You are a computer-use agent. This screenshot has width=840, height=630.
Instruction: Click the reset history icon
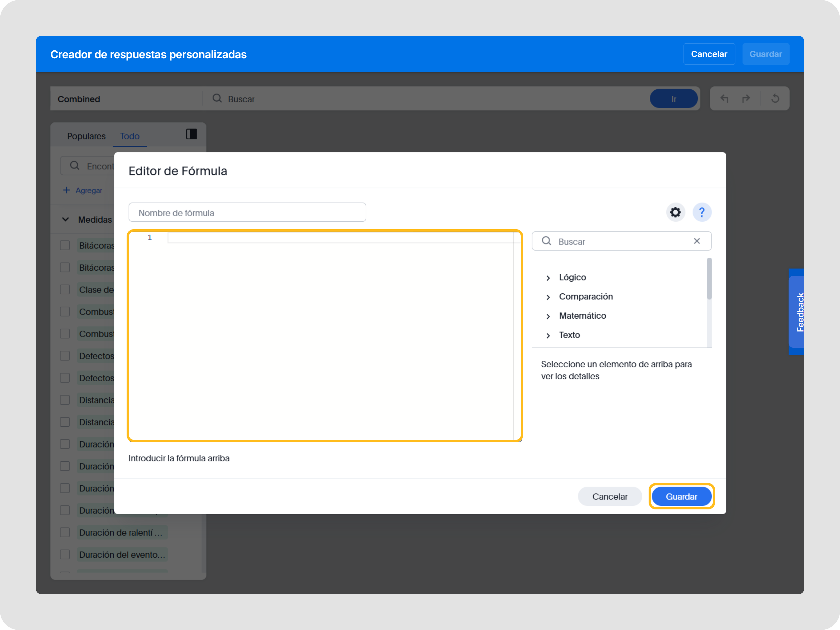pyautogui.click(x=775, y=98)
